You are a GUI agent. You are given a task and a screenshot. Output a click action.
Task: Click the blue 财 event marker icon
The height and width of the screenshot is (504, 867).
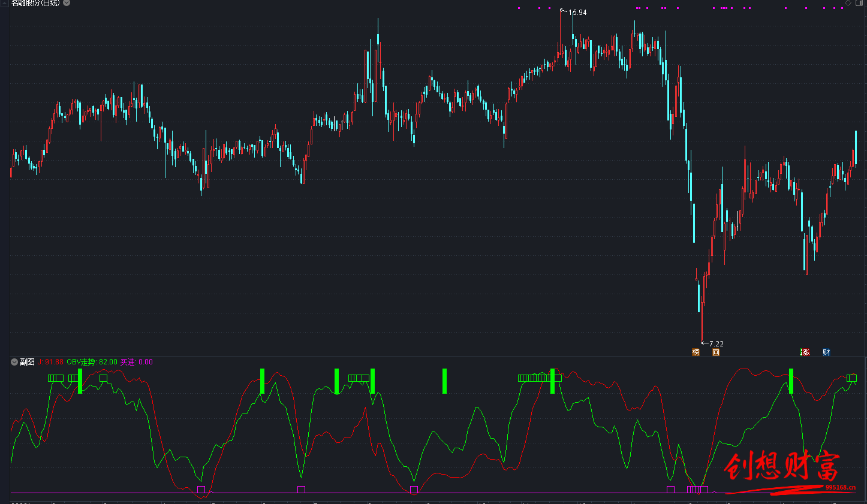coord(826,352)
